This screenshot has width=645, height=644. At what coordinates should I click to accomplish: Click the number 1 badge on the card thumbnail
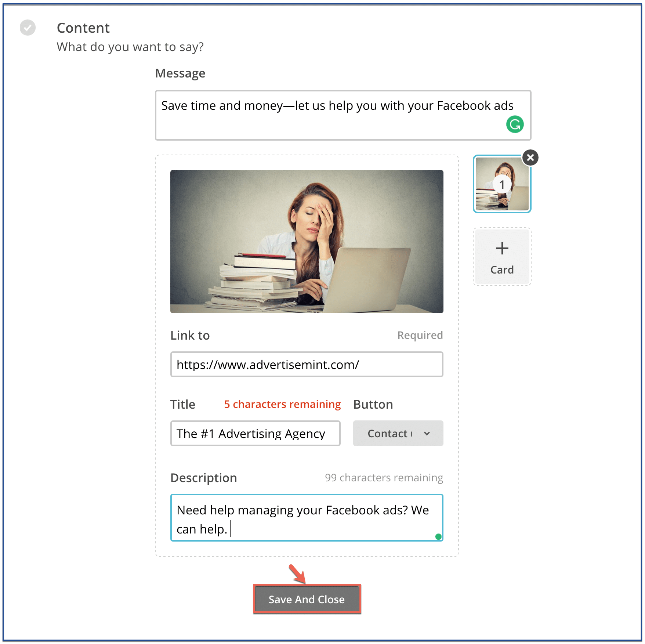tap(501, 185)
